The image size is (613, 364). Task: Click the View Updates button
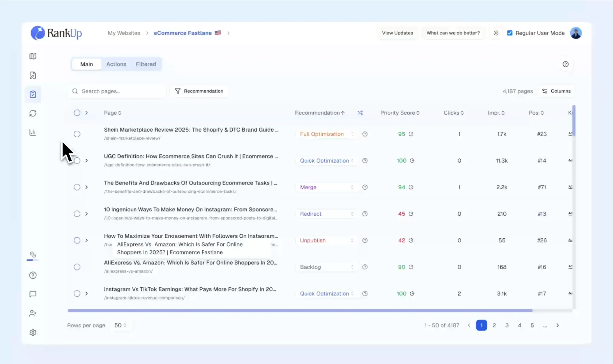[397, 33]
